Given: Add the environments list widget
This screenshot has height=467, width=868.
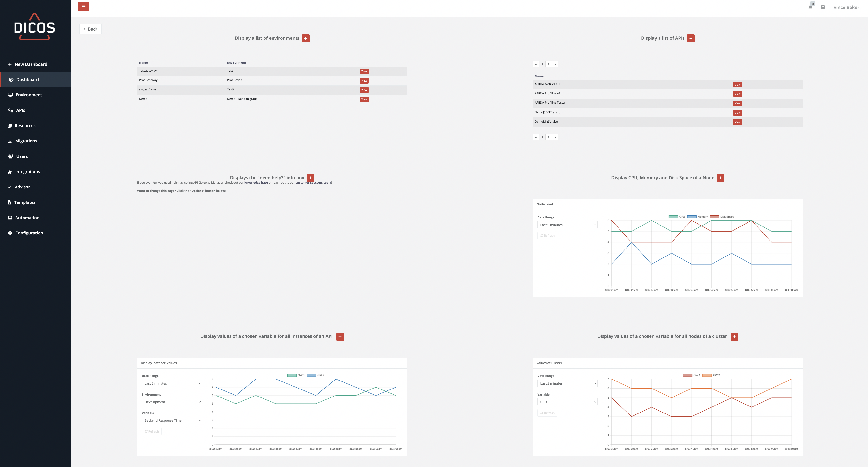Looking at the screenshot, I should tap(306, 38).
